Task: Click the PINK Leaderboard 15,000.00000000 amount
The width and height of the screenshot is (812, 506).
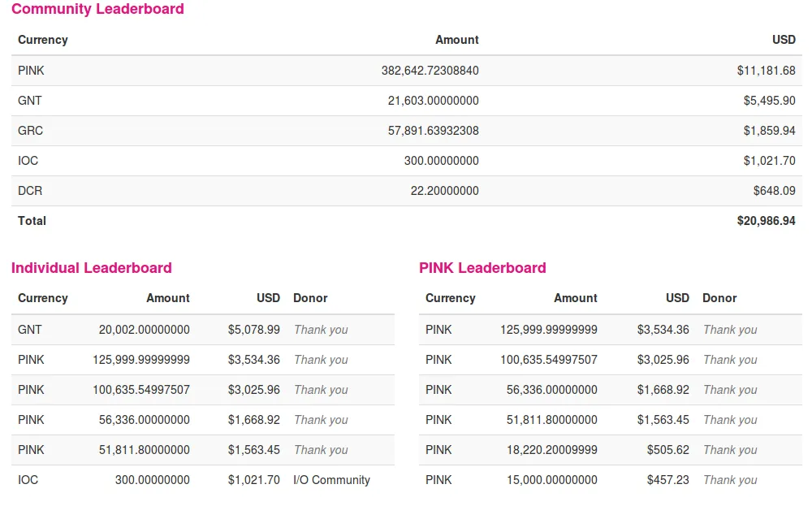Action: click(x=552, y=480)
